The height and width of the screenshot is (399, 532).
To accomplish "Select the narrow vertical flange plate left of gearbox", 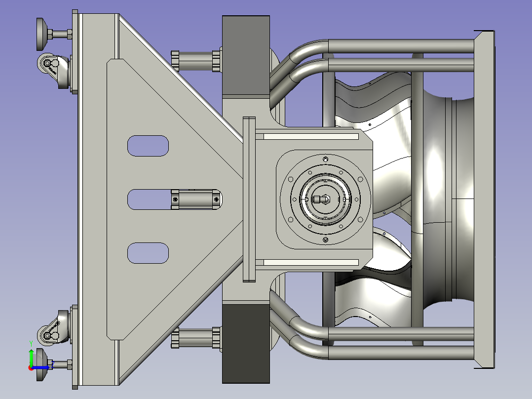I will pyautogui.click(x=249, y=199).
